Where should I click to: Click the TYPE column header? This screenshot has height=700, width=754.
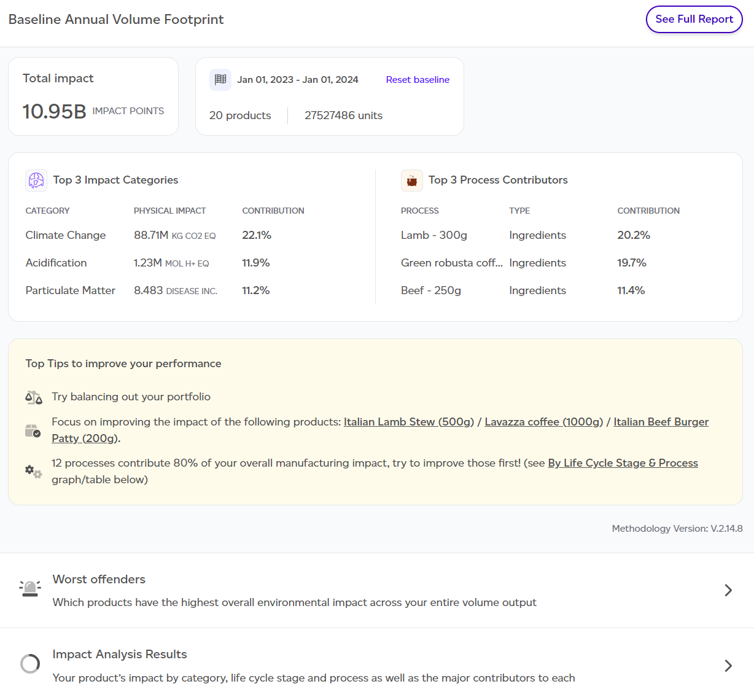[519, 211]
